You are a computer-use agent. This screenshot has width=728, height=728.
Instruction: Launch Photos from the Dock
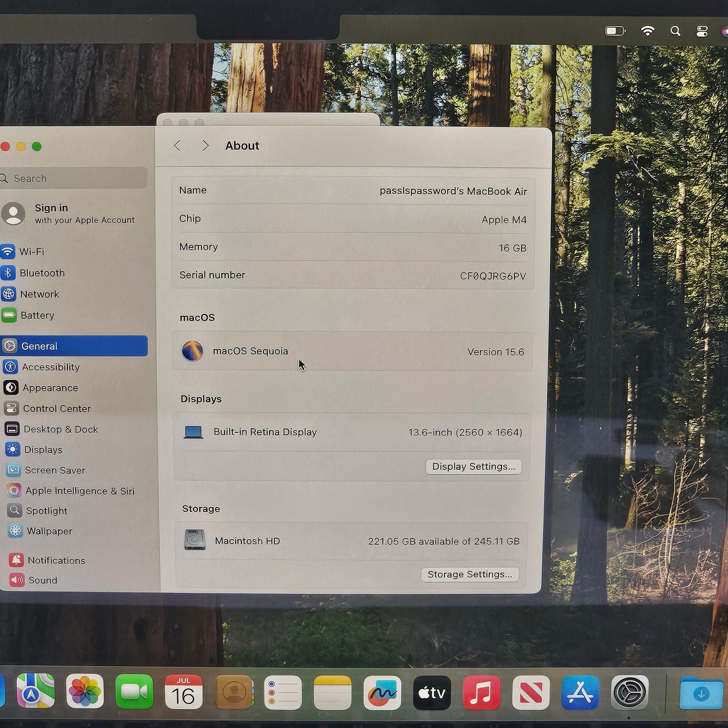(85, 692)
